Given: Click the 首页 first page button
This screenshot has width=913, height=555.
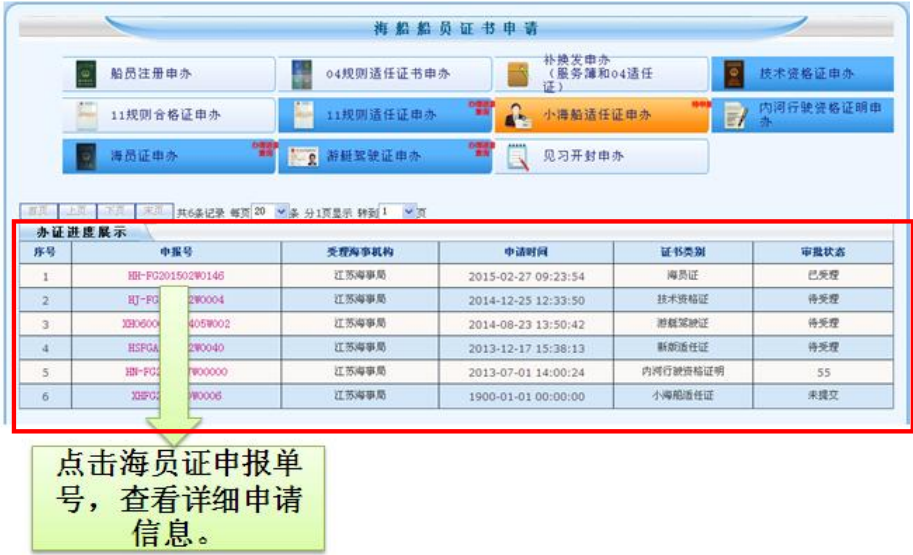Looking at the screenshot, I should (38, 212).
